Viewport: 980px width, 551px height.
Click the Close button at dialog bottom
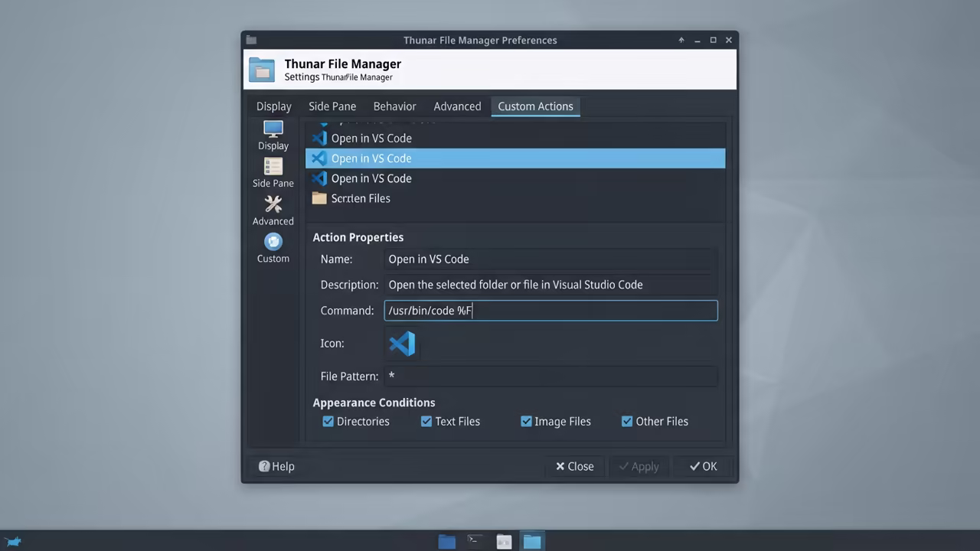[575, 466]
